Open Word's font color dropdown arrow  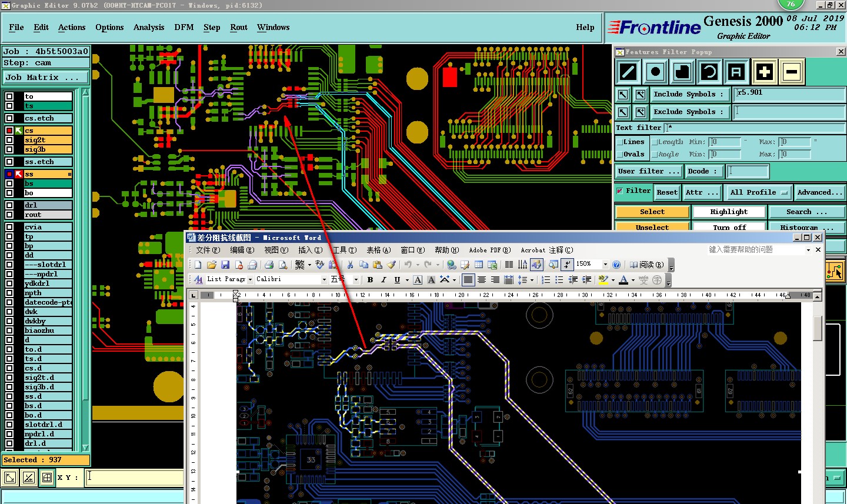tap(633, 280)
